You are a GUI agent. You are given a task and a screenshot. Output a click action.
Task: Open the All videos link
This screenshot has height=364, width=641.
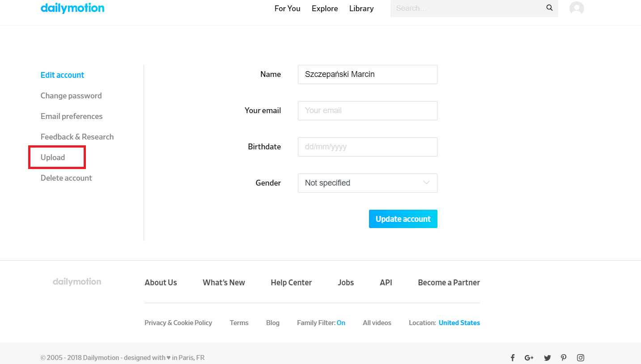[377, 323]
